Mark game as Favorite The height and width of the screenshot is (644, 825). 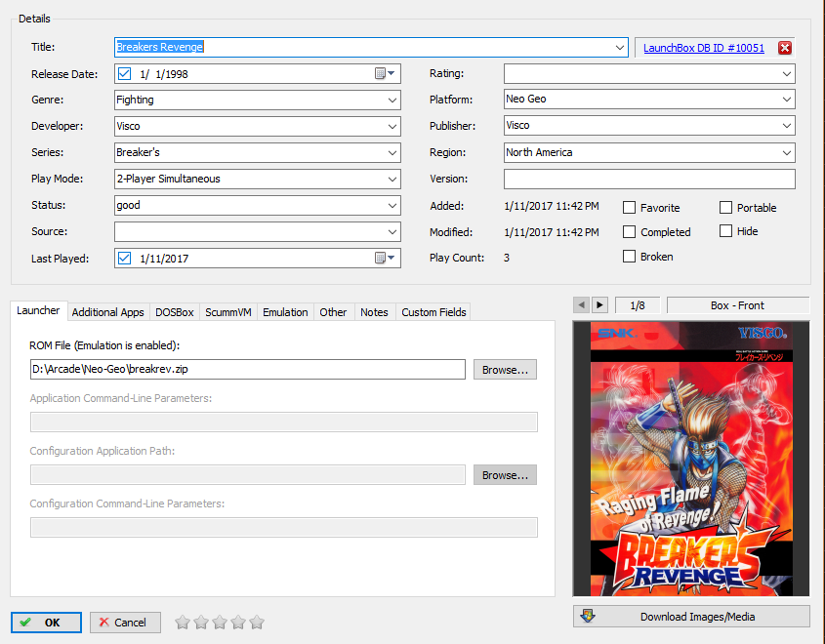tap(629, 207)
